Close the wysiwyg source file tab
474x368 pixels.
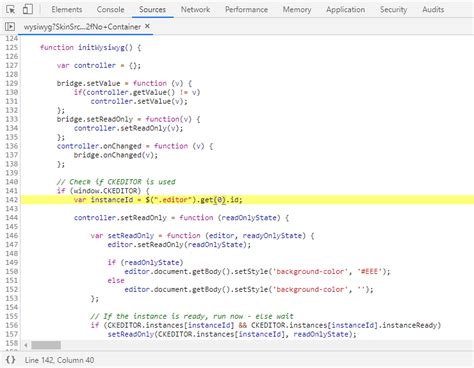coord(147,26)
